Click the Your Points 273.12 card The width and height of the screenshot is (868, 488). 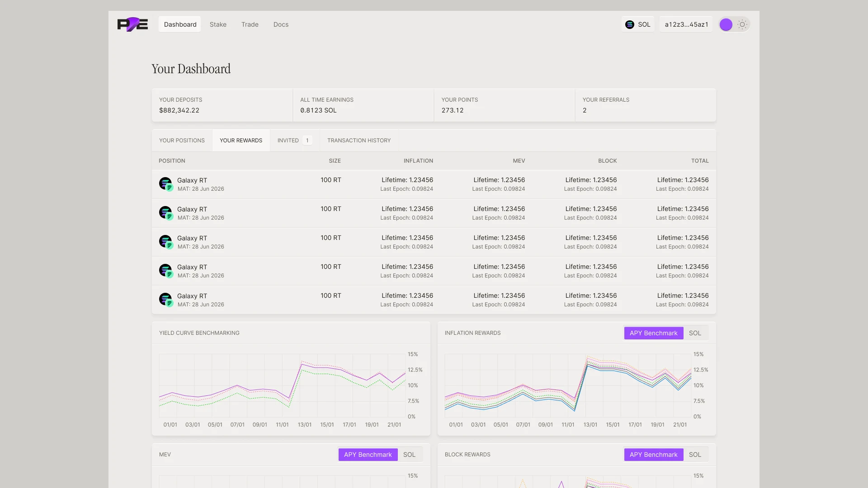click(505, 105)
